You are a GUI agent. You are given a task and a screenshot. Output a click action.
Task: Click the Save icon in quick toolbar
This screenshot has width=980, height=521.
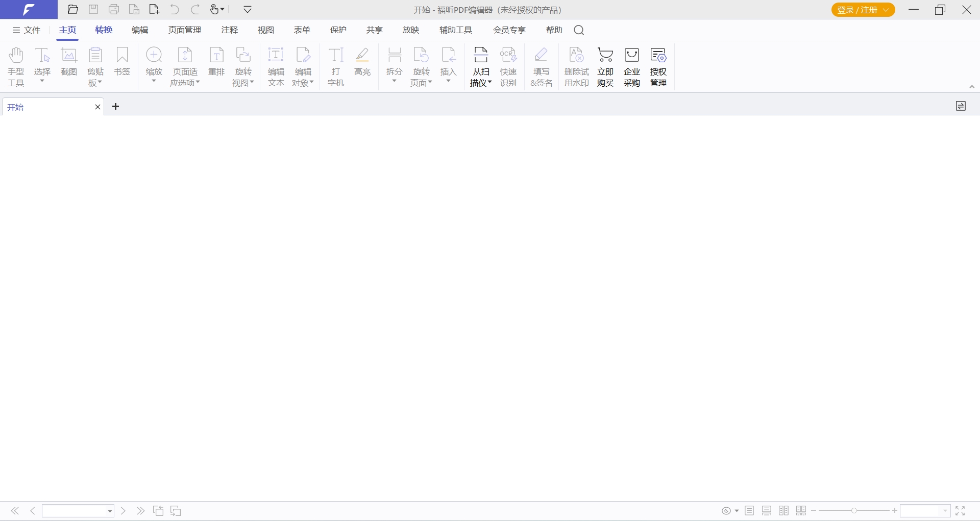point(93,9)
